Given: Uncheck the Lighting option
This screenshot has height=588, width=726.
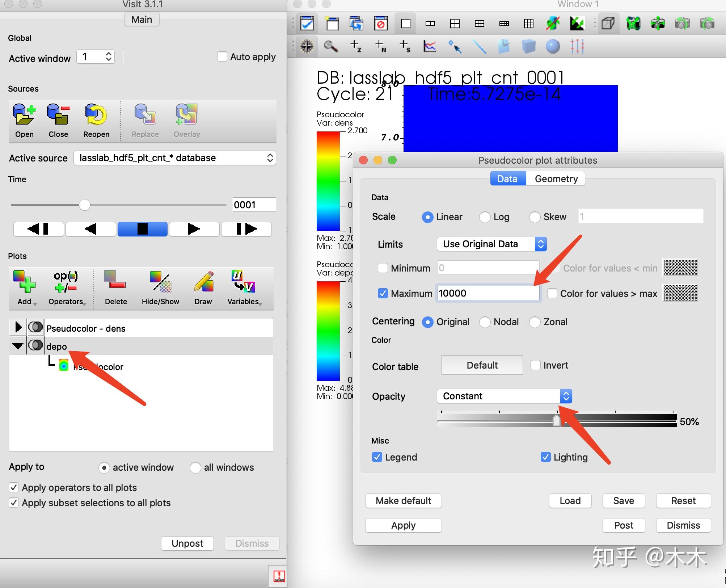Looking at the screenshot, I should click(545, 457).
